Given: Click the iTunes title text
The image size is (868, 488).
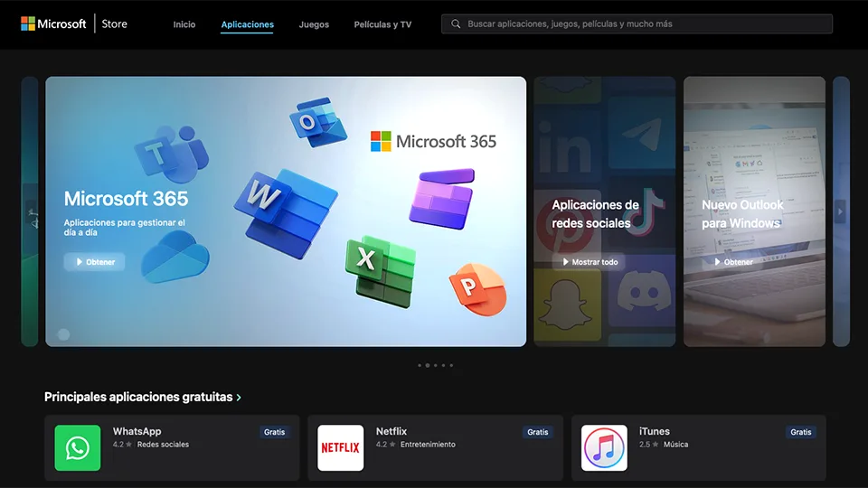Looking at the screenshot, I should pyautogui.click(x=655, y=431).
